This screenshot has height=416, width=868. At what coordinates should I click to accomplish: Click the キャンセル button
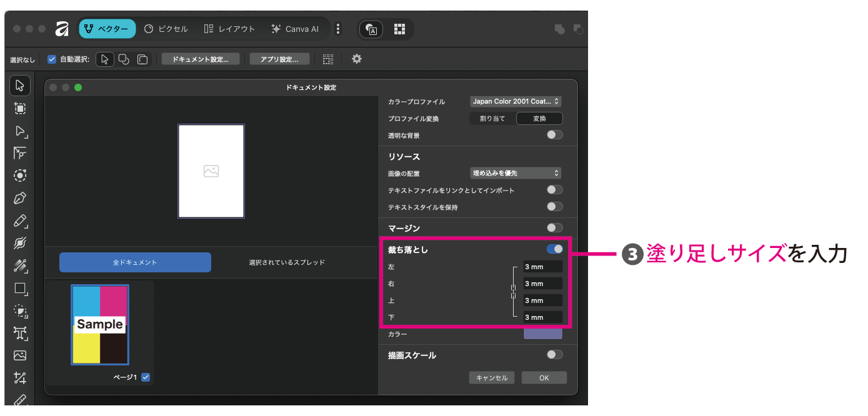(492, 378)
